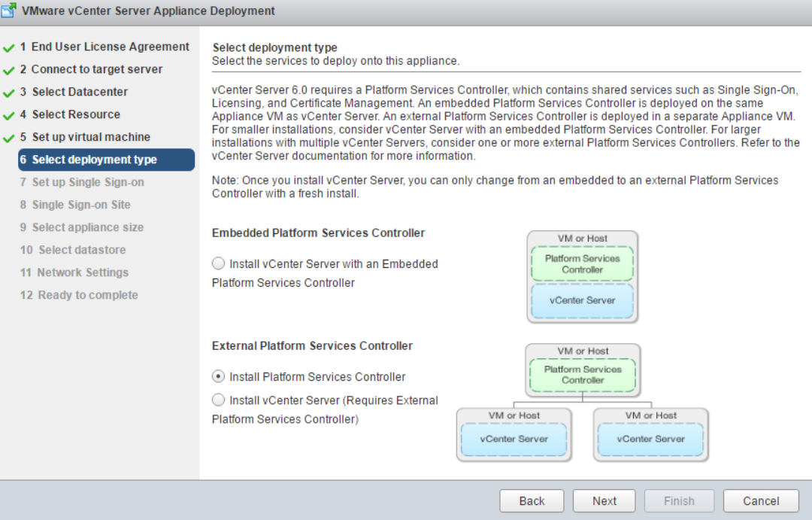Viewport: 812px width, 520px height.
Task: Click green checkmark next to Connect to target server
Action: (9, 70)
